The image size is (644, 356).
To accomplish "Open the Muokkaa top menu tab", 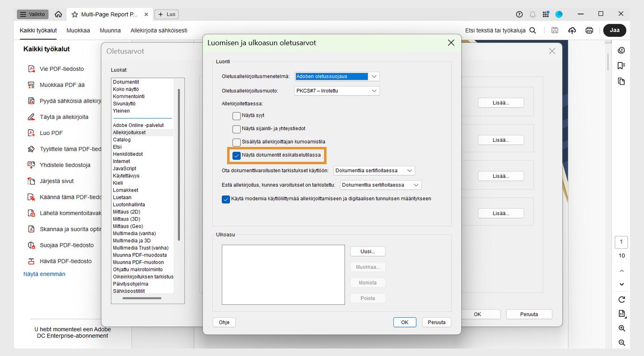I will (x=78, y=30).
